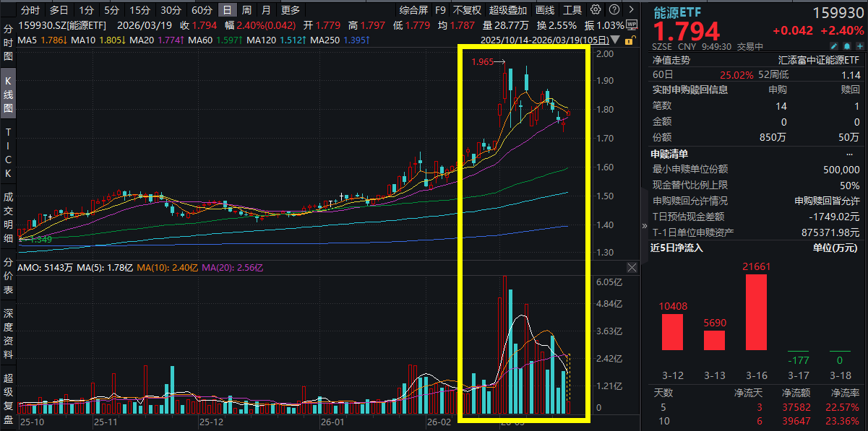868x431 pixels.
Task: Toggle the 不复权 adjustment mode
Action: tap(466, 10)
